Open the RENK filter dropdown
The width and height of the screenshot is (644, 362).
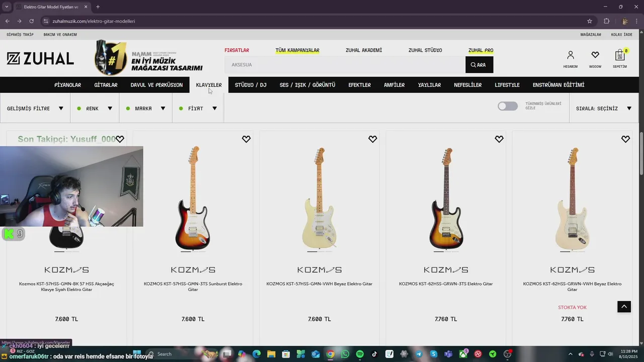pos(95,108)
